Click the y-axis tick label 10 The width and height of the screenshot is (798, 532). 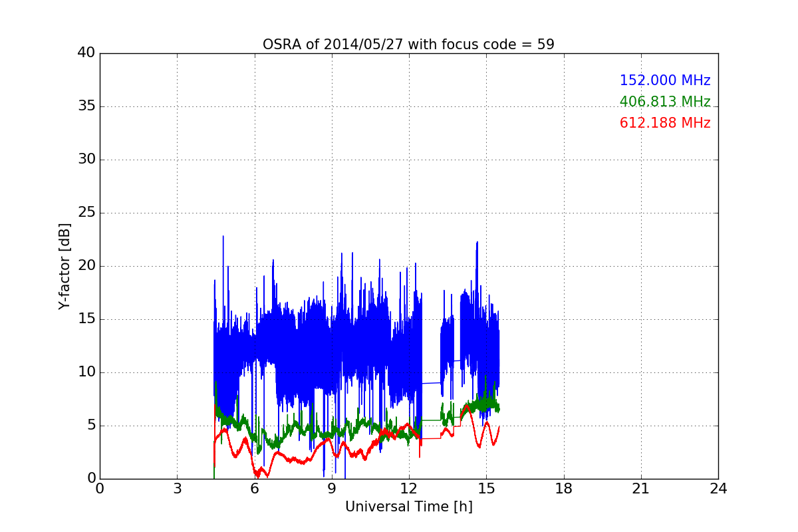(x=86, y=372)
